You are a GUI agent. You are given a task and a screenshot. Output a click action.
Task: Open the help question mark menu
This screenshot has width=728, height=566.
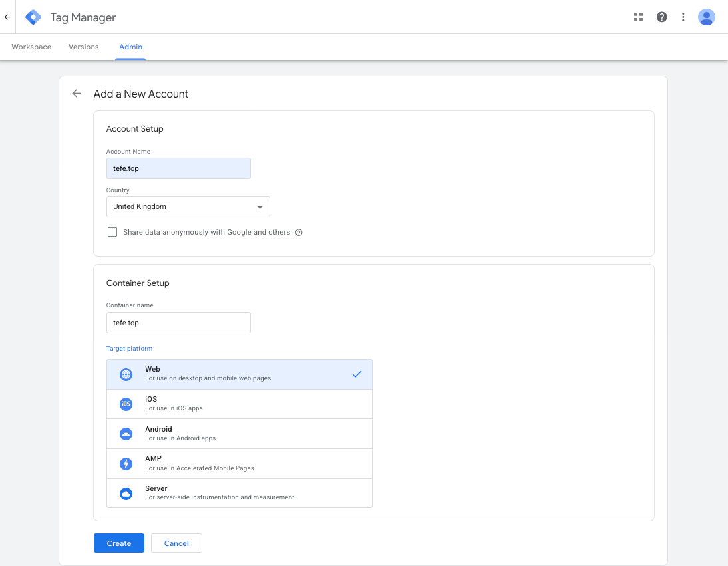661,17
